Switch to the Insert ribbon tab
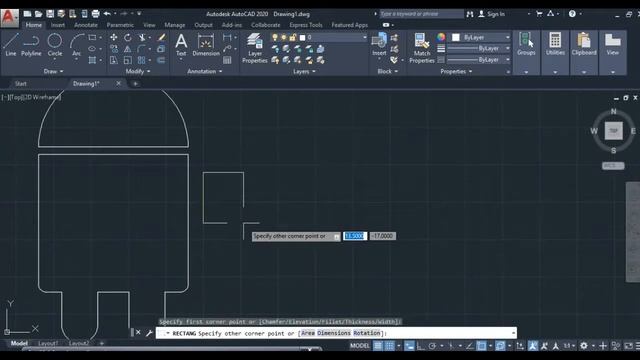The height and width of the screenshot is (360, 640). click(x=58, y=25)
